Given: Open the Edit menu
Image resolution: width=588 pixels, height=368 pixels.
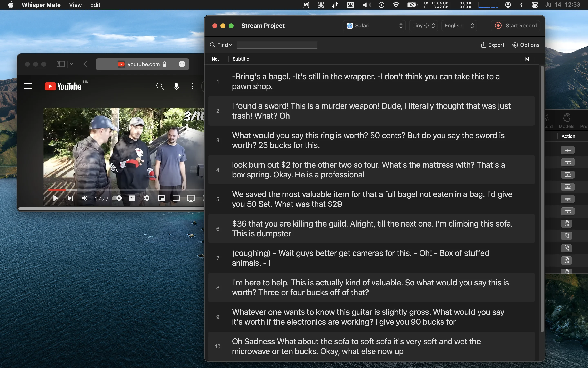Looking at the screenshot, I should click(95, 5).
